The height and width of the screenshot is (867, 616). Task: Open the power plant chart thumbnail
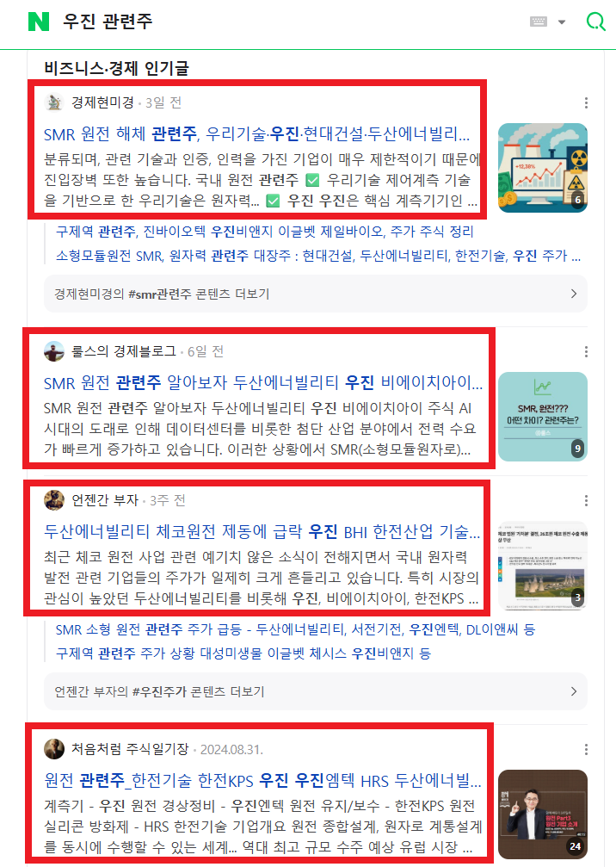(543, 168)
